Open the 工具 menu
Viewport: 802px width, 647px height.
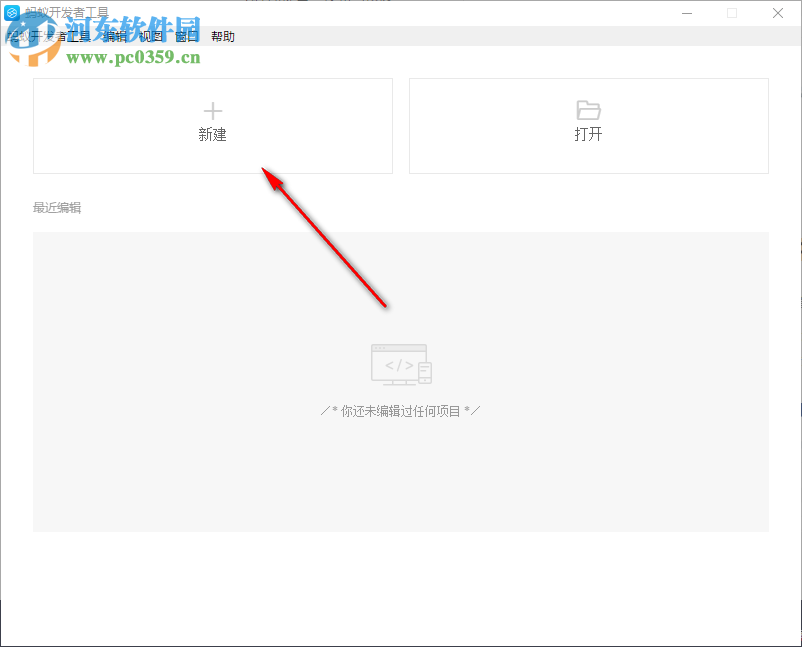click(76, 36)
